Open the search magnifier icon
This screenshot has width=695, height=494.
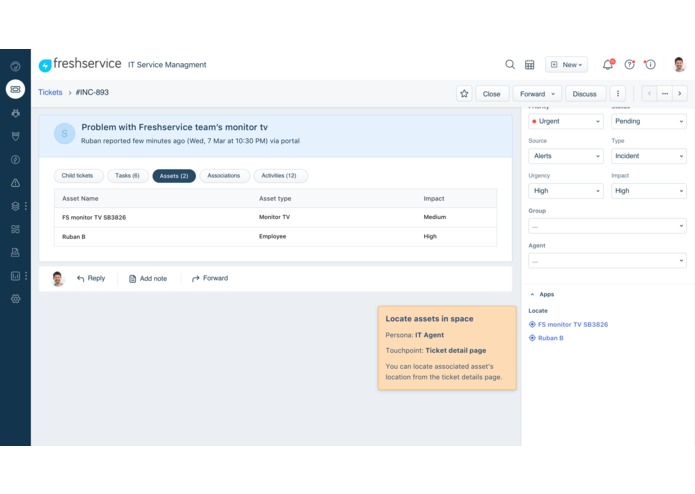click(510, 65)
